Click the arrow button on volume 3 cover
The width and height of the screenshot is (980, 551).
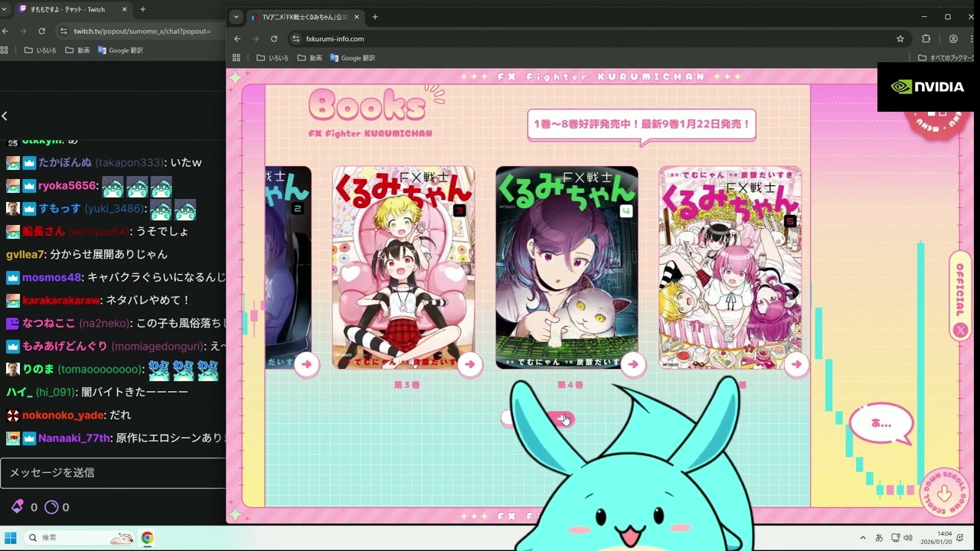coord(469,364)
